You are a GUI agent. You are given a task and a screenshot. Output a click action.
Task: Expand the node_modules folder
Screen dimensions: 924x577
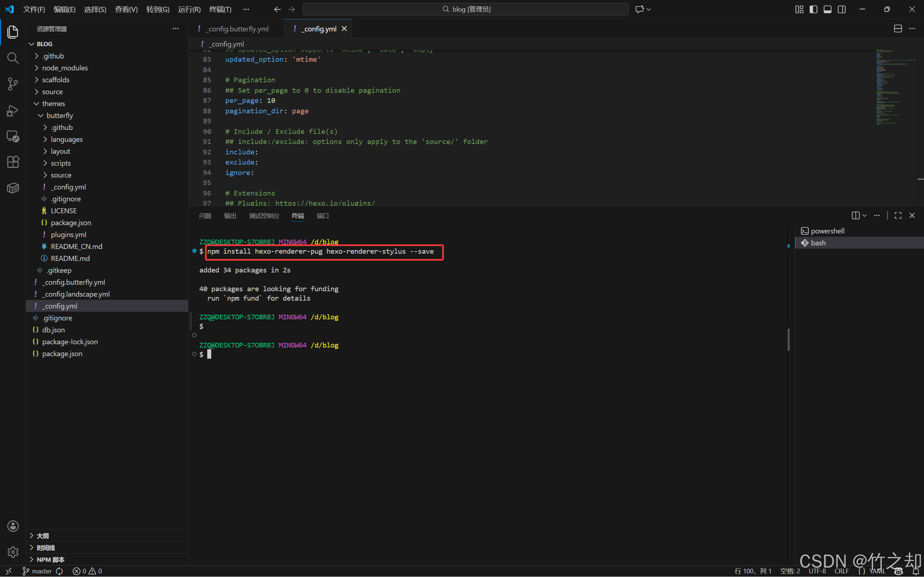tap(65, 67)
